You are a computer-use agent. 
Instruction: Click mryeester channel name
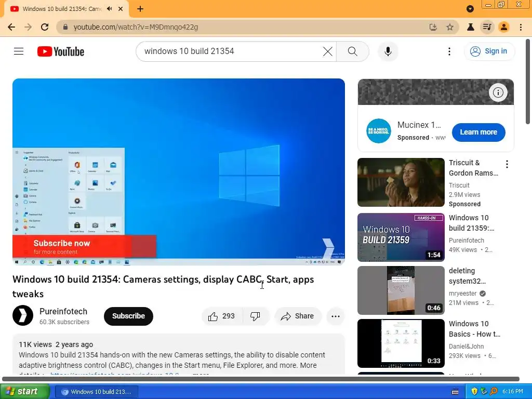click(x=463, y=294)
